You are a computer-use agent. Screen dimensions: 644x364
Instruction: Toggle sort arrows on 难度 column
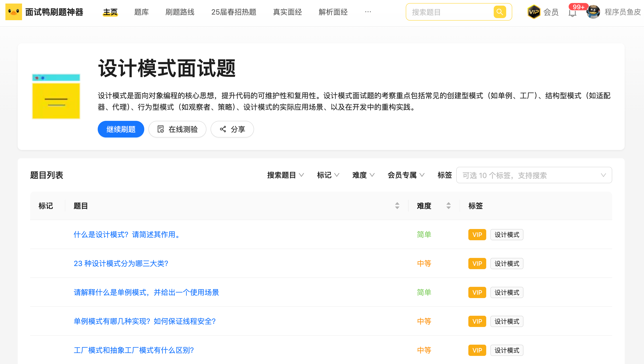pyautogui.click(x=449, y=206)
